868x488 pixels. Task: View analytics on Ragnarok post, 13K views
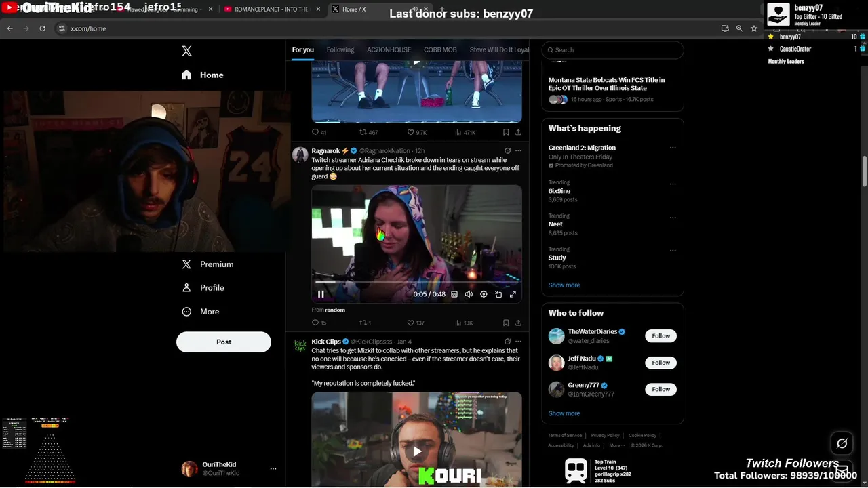pyautogui.click(x=464, y=323)
